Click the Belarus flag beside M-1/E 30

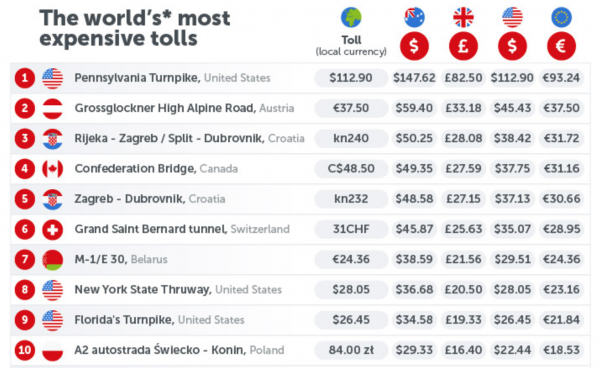[52, 260]
